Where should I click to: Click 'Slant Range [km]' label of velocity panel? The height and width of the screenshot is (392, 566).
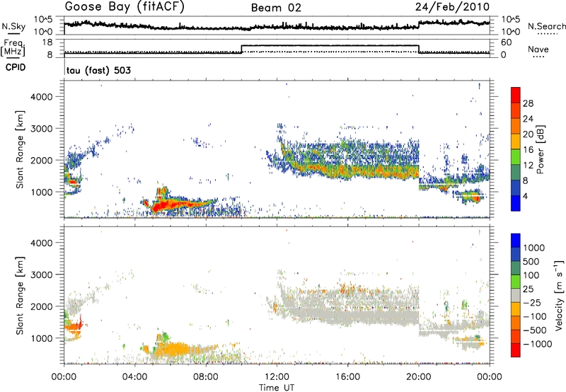tap(20, 295)
